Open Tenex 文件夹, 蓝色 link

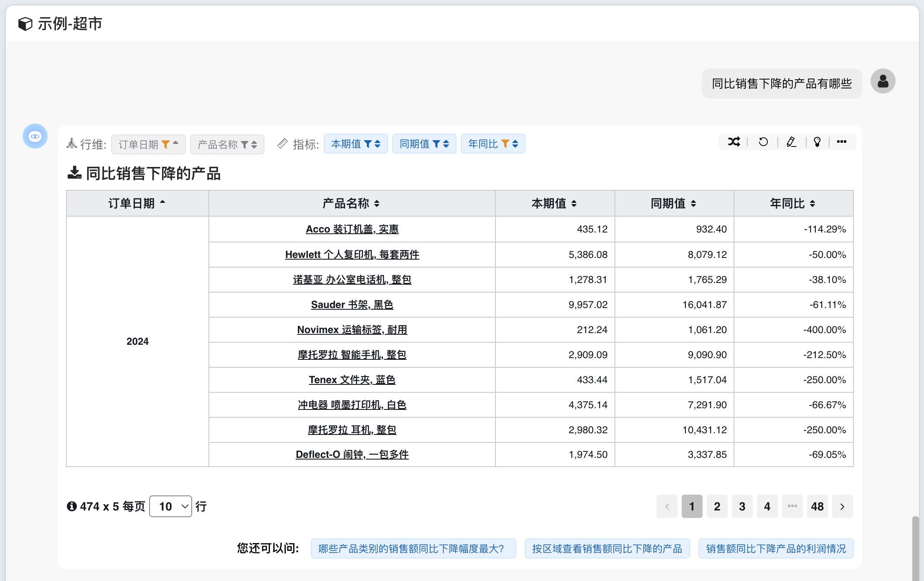coord(352,380)
